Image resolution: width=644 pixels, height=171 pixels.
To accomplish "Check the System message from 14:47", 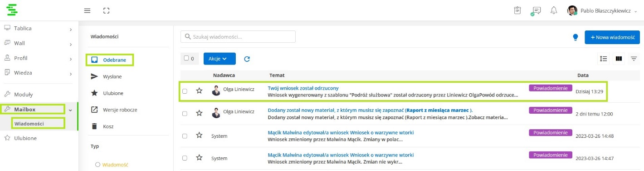I will [185, 158].
